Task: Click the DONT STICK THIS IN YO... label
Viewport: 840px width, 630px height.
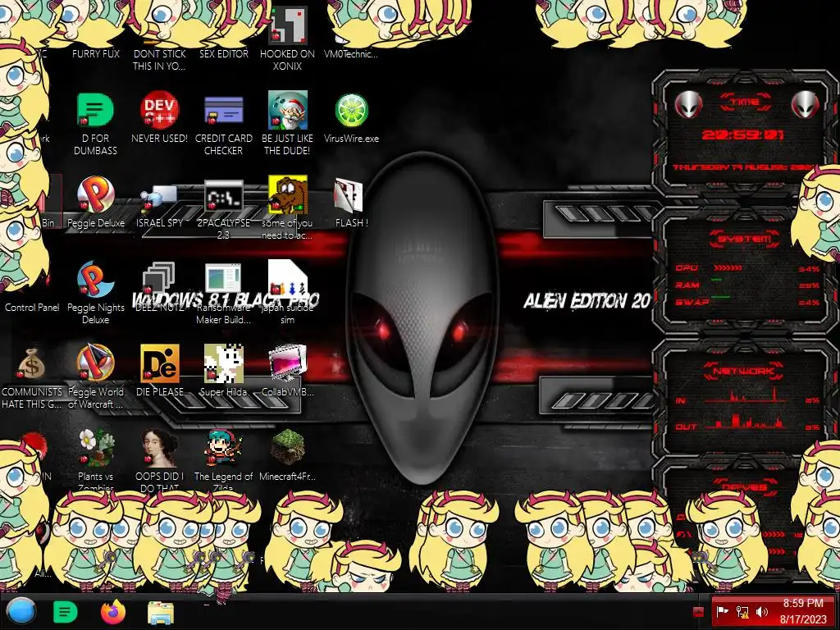Action: (160, 60)
